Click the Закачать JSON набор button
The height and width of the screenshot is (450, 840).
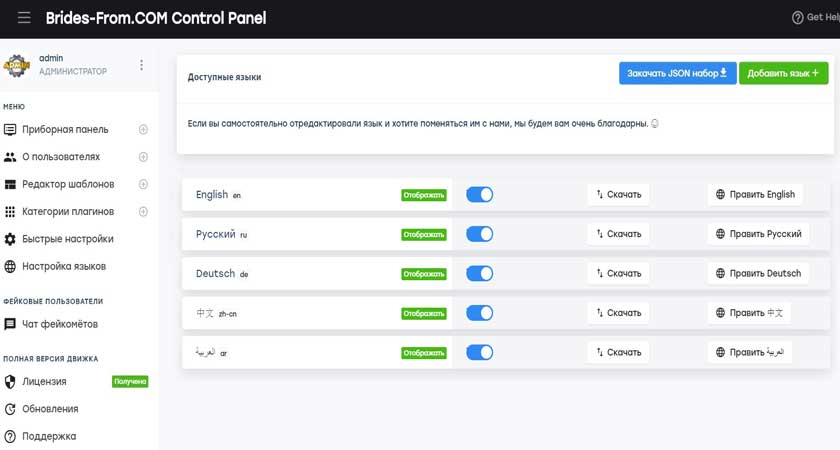678,73
